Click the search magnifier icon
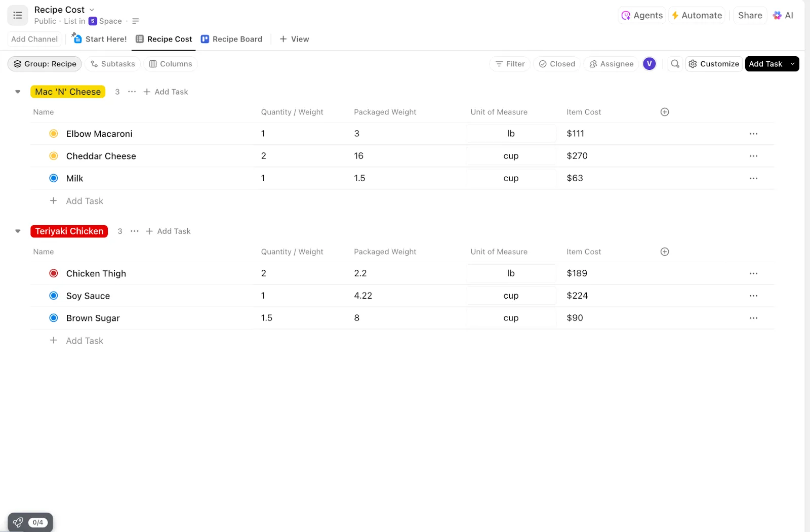This screenshot has width=810, height=532. (675, 64)
